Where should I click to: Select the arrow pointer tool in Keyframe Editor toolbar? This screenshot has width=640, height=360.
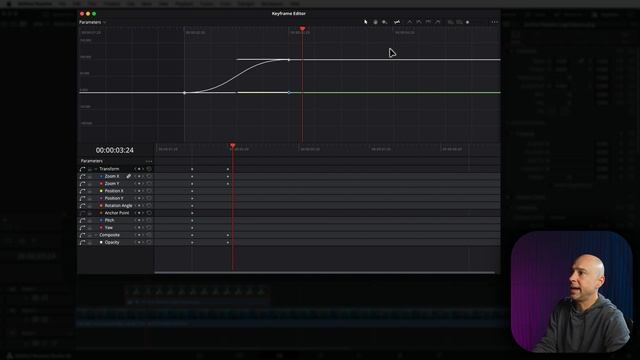pyautogui.click(x=365, y=22)
